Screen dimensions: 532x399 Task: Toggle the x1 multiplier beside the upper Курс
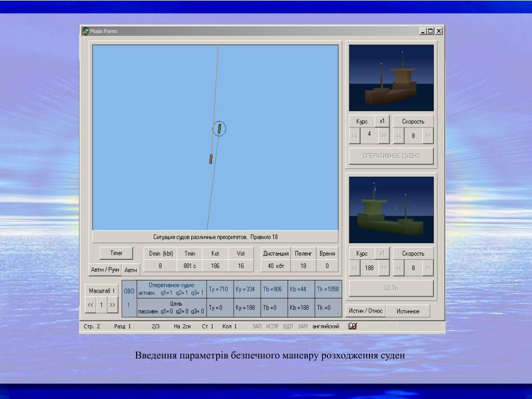[382, 121]
